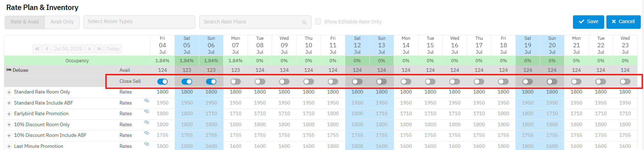Turn on Close Sell for Wed 23 Jul
The height and width of the screenshot is (150, 644).
click(625, 82)
